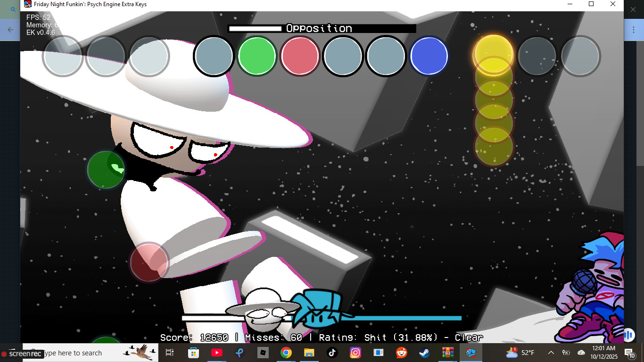Click the battery status tray icon
The width and height of the screenshot is (644, 362).
point(566,353)
